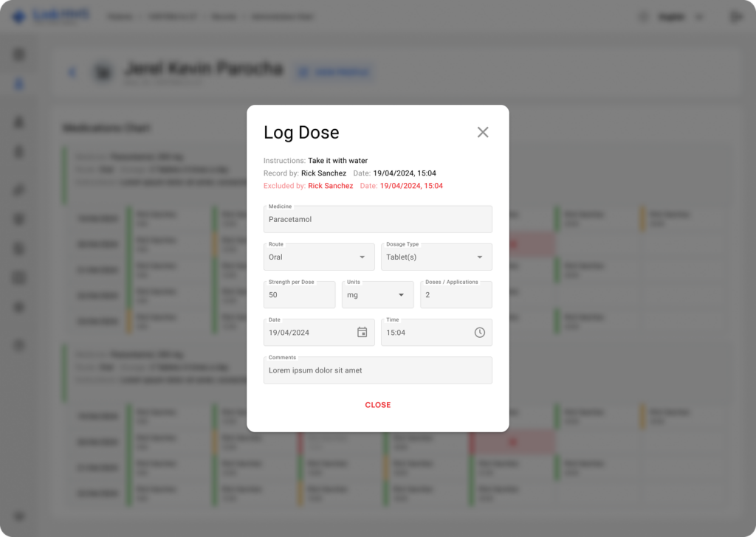756x537 pixels.
Task: Open the calendar picker icon in Date field
Action: [362, 333]
